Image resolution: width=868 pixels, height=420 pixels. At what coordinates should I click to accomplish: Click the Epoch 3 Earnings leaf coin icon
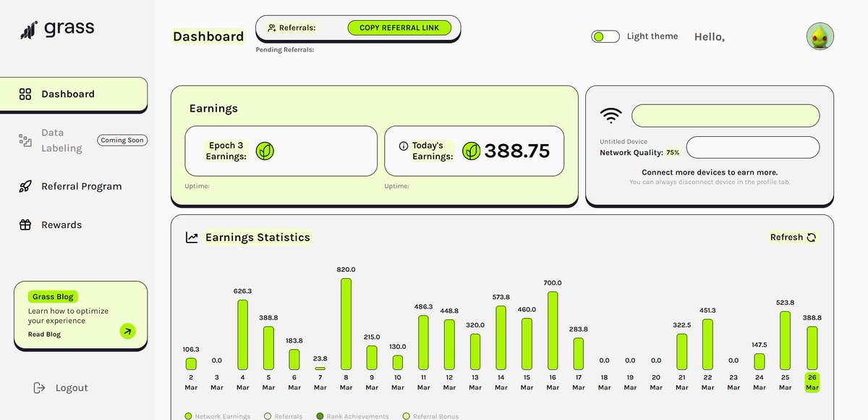click(x=265, y=151)
